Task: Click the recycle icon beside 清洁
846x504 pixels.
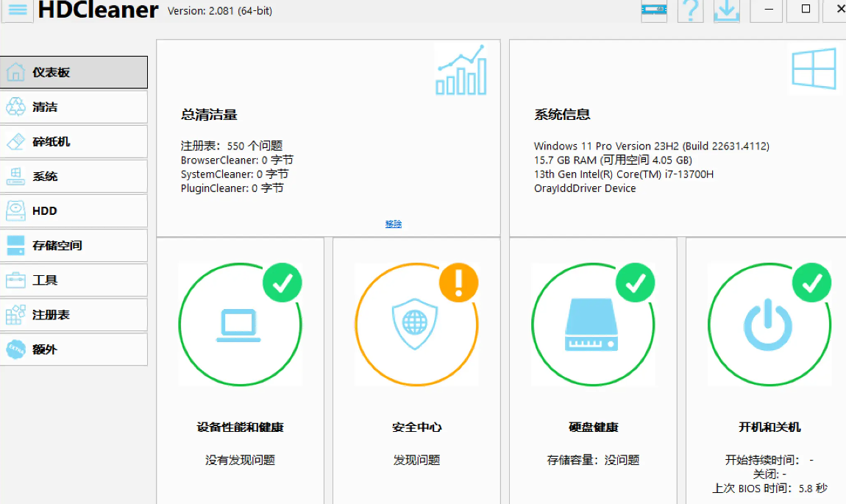Action: pyautogui.click(x=15, y=107)
